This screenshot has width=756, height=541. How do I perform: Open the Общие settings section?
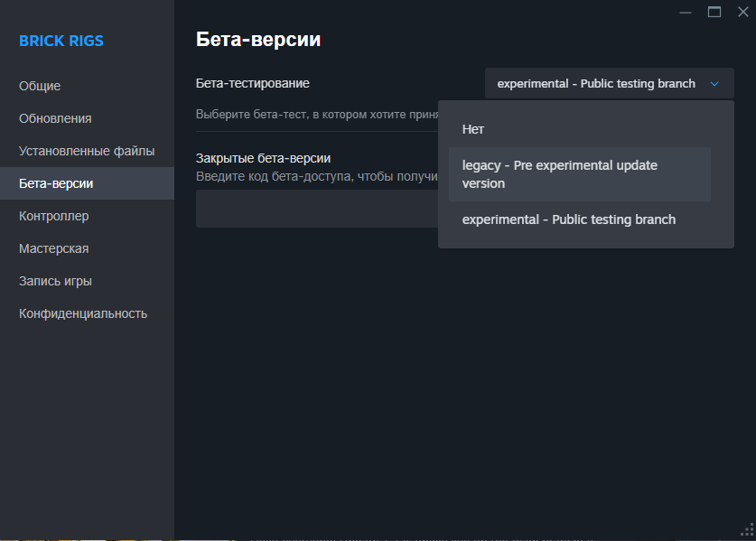click(87, 86)
